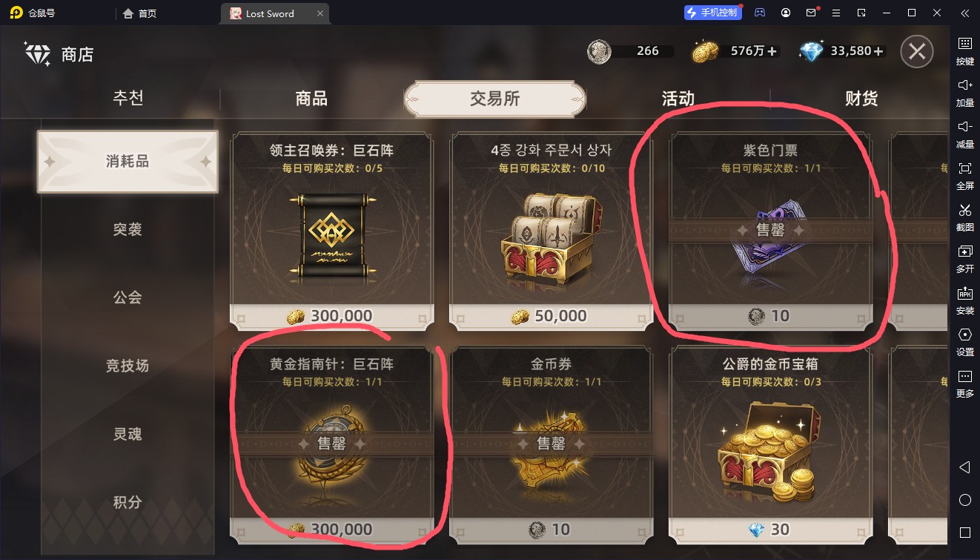The width and height of the screenshot is (980, 560).
Task: Select the 突袭 category in the sidebar
Action: [128, 229]
